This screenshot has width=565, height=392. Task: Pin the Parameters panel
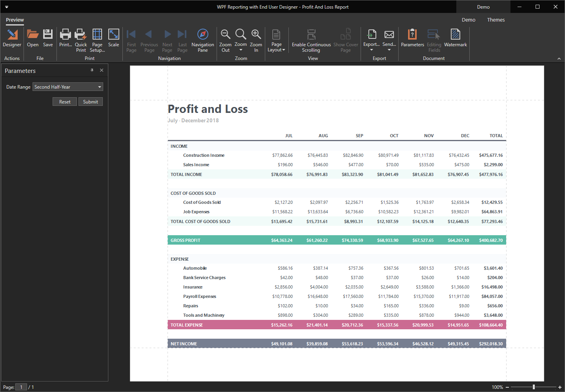tap(92, 70)
